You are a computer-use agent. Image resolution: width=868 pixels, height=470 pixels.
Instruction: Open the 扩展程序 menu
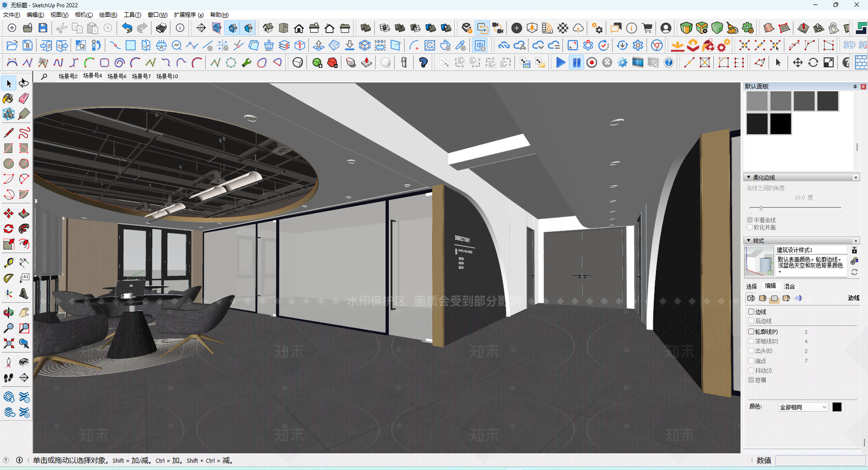(189, 15)
